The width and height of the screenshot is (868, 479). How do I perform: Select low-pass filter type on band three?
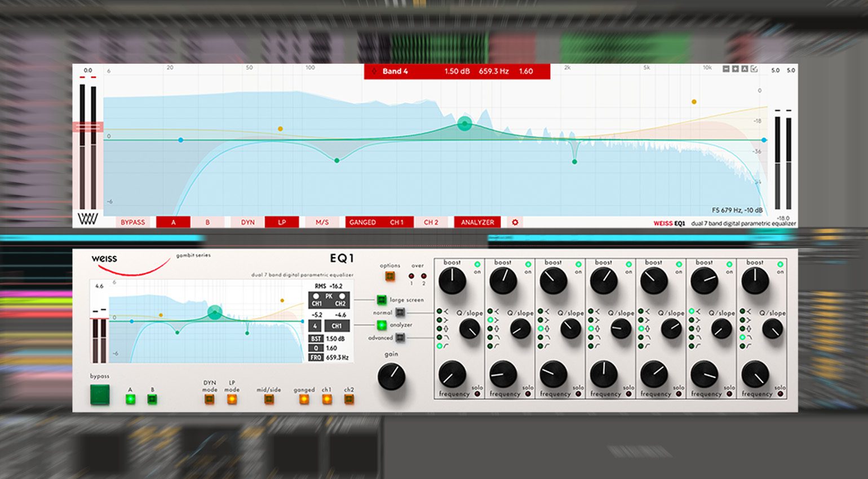540,337
